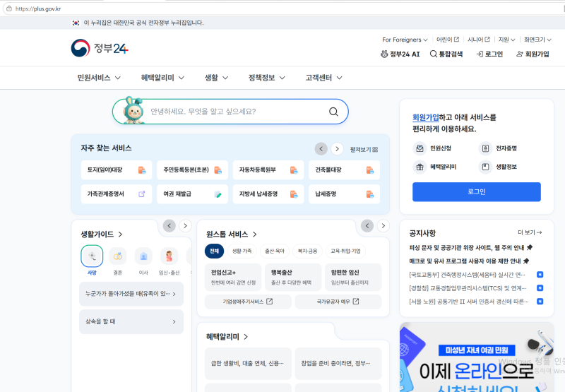
Task: Open 토지(임야)대장 service
Action: pyautogui.click(x=117, y=170)
